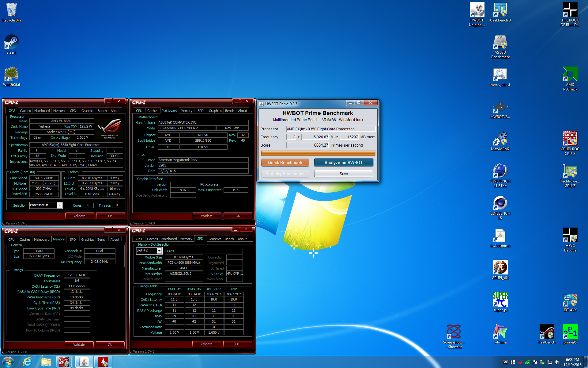Save the HWBOT Prime result
The height and width of the screenshot is (368, 588).
[344, 174]
